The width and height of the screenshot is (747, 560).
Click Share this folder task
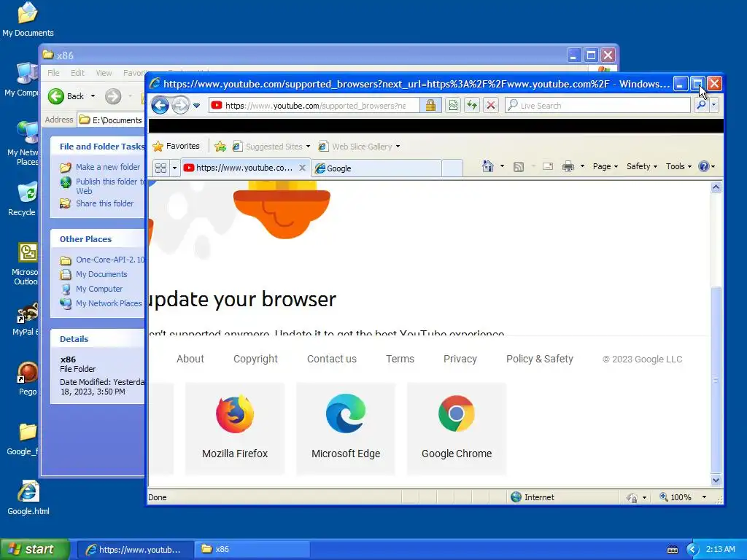click(x=104, y=203)
